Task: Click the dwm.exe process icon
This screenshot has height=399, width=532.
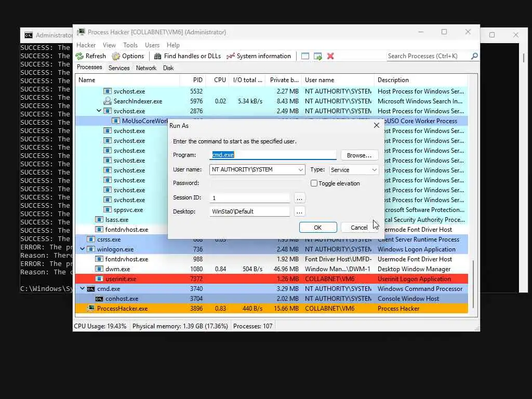Action: tap(99, 269)
